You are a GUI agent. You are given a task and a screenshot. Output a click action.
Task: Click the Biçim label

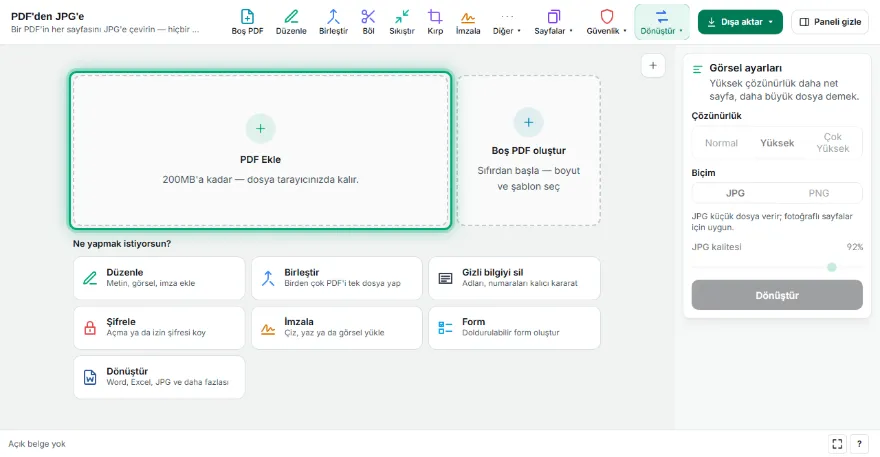[703, 173]
